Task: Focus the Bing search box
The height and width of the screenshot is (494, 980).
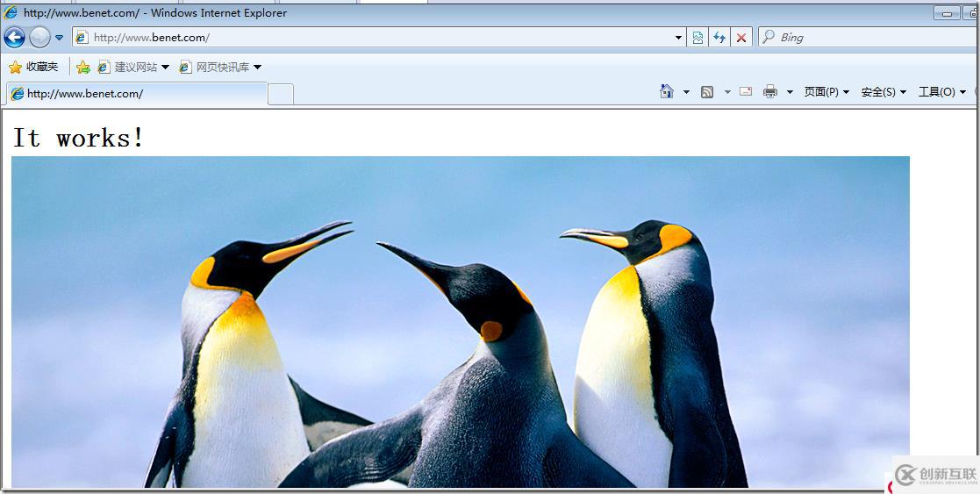Action: click(x=869, y=38)
